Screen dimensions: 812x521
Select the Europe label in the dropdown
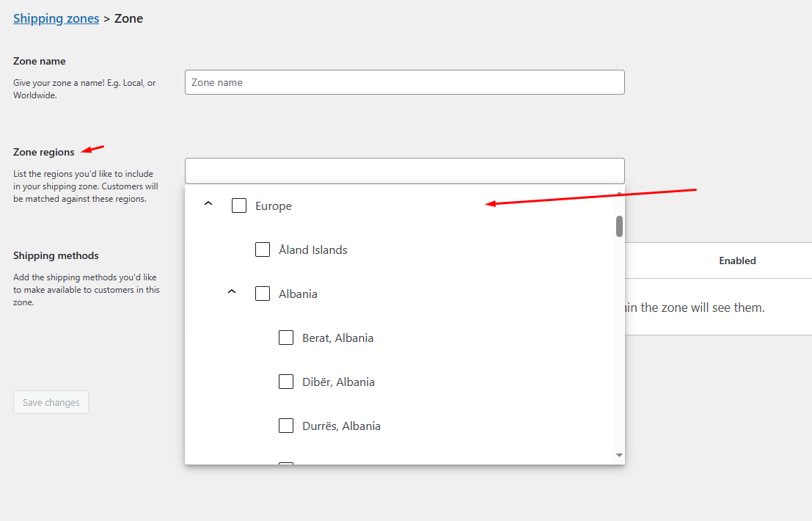pyautogui.click(x=274, y=206)
